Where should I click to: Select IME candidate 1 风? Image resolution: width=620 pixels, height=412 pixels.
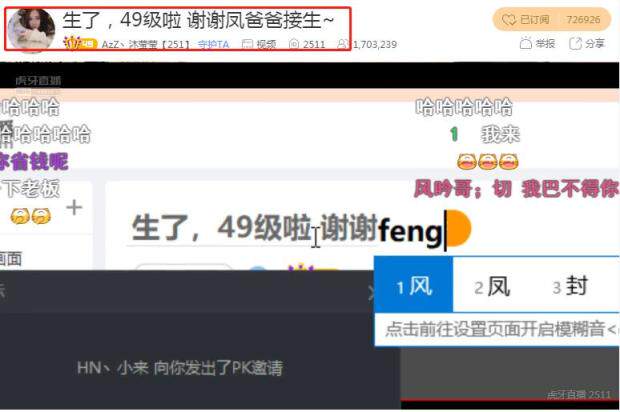[x=414, y=285]
